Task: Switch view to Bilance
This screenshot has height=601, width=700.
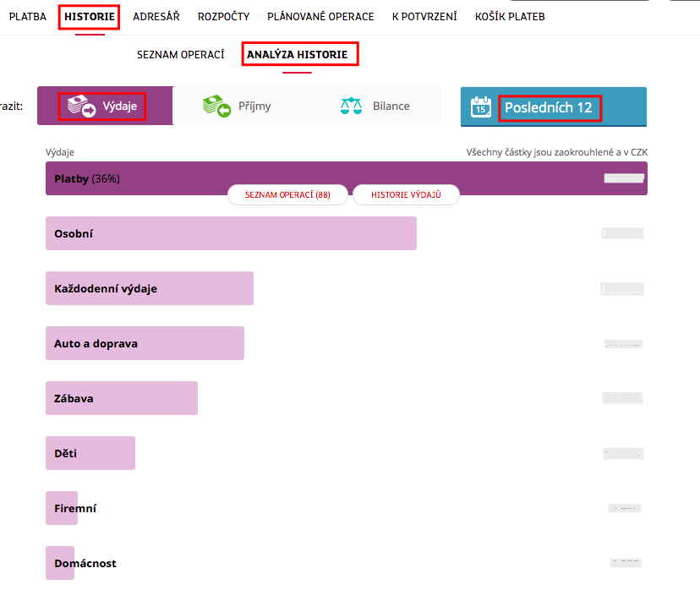Action: [x=391, y=107]
